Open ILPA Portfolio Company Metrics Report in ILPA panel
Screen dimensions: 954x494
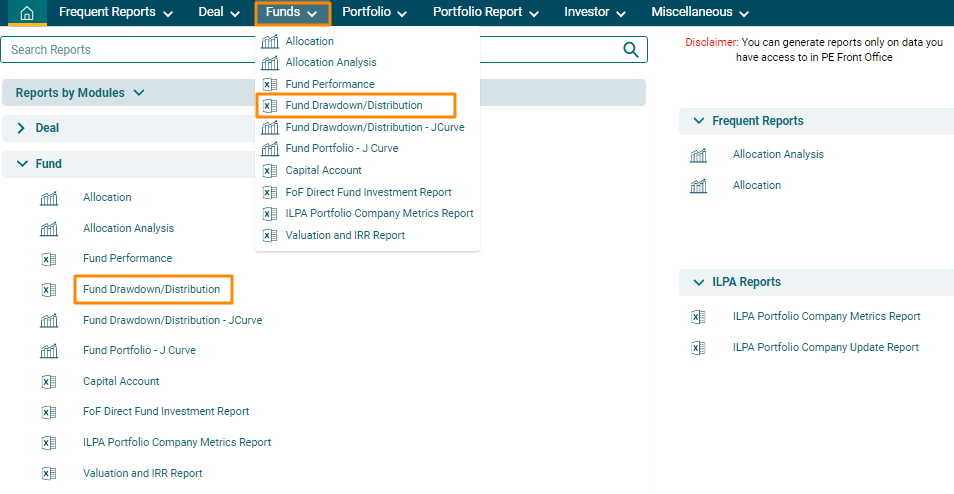826,316
